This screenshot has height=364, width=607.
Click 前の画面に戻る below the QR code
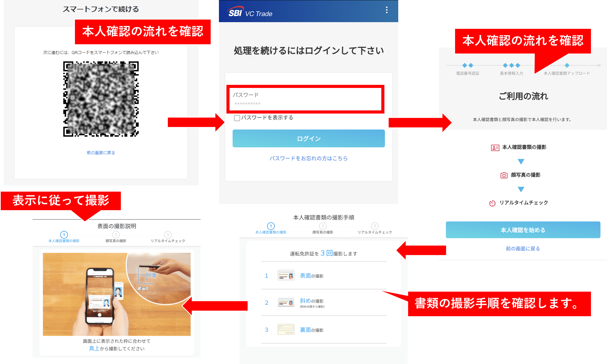[101, 153]
